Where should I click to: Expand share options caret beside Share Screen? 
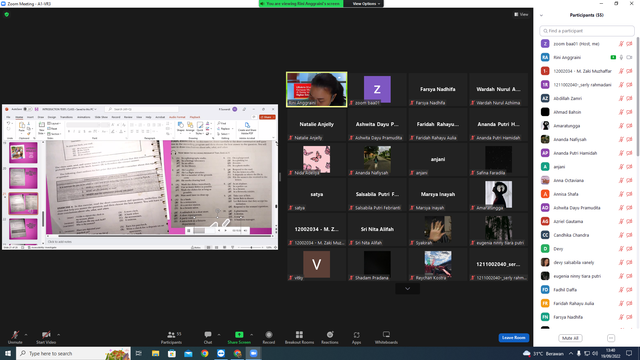click(x=251, y=335)
